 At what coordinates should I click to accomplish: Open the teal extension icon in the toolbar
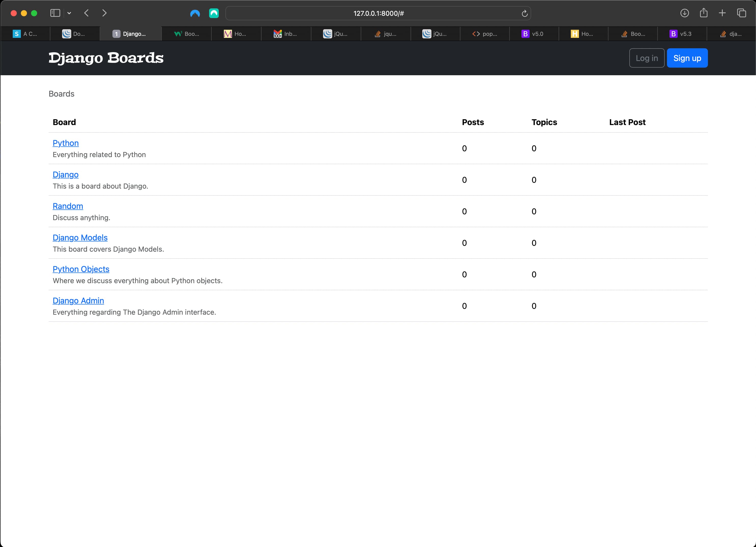click(x=214, y=13)
